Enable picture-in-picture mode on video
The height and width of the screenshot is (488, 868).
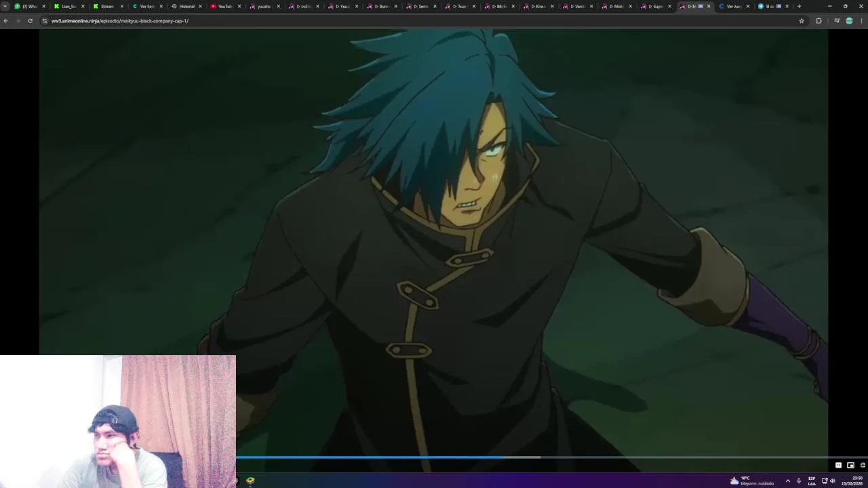pyautogui.click(x=850, y=465)
